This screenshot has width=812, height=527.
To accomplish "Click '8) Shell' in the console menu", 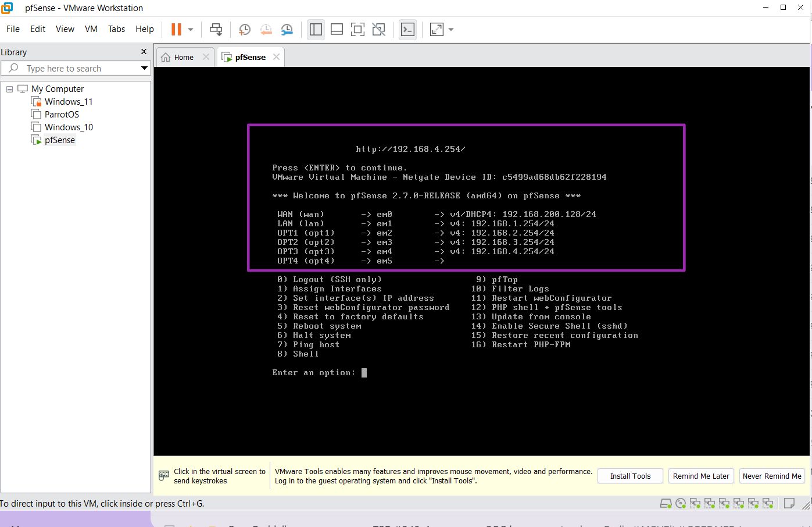I will [x=298, y=354].
